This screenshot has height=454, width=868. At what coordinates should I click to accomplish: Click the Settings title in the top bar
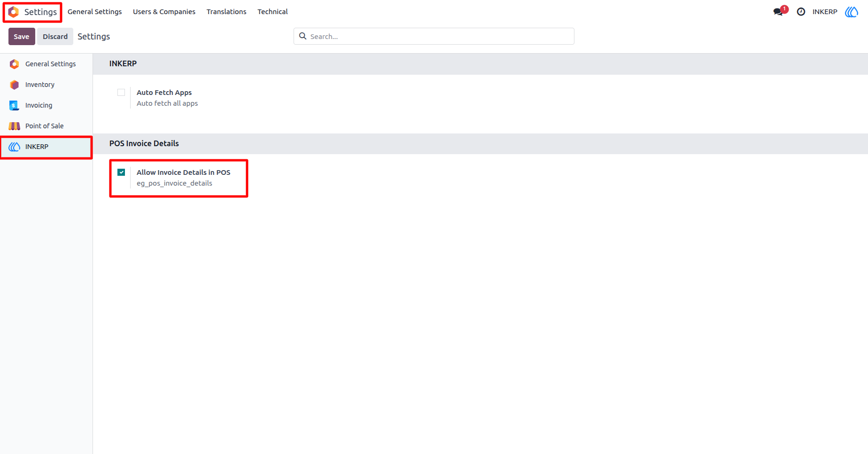coord(40,12)
